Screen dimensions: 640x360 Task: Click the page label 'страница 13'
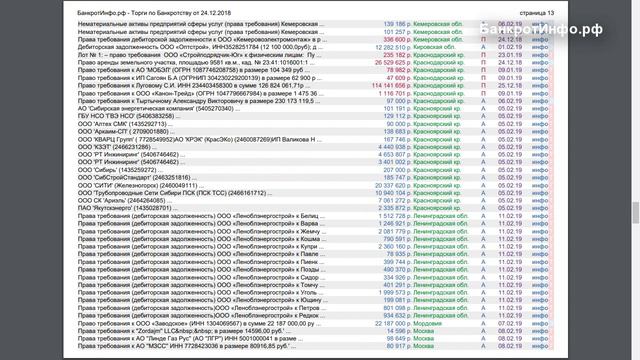point(537,13)
